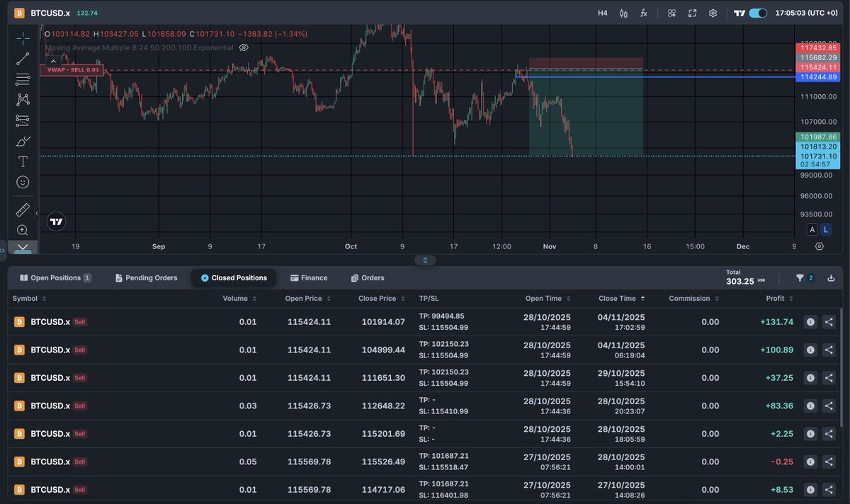
Task: Select the crosshair cursor tool
Action: tap(23, 38)
